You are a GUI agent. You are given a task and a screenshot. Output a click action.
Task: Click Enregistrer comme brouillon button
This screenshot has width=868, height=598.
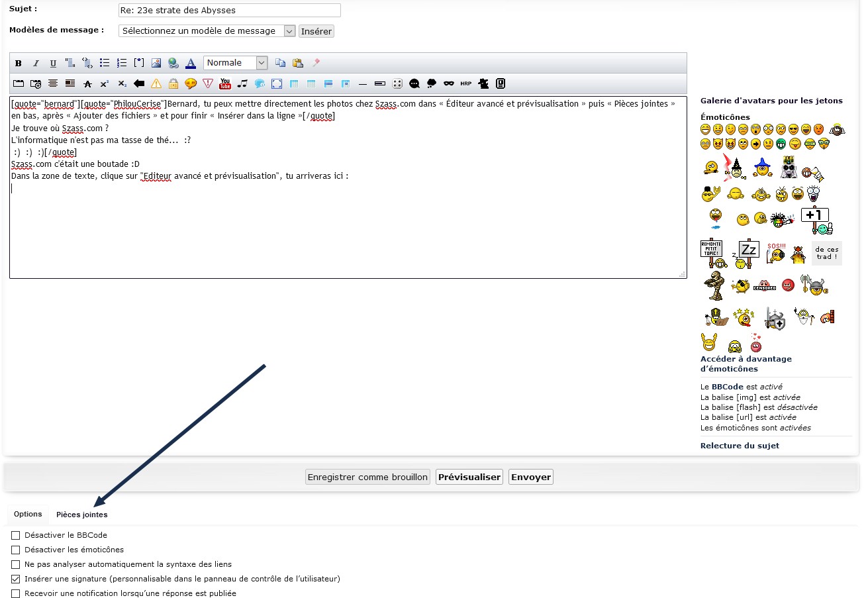pos(367,477)
